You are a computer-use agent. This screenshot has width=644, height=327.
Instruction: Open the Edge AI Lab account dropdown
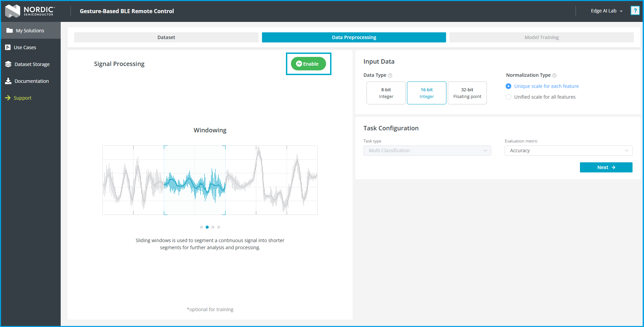[607, 11]
